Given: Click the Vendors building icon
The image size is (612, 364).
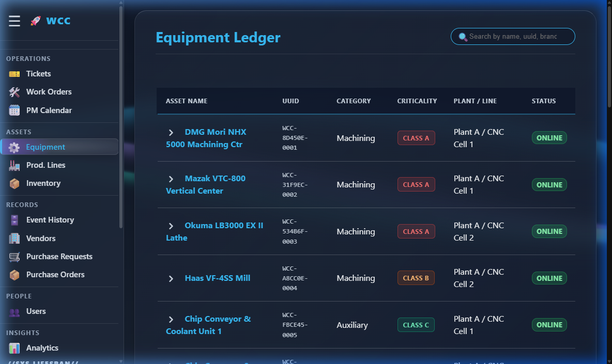Looking at the screenshot, I should click(x=14, y=238).
